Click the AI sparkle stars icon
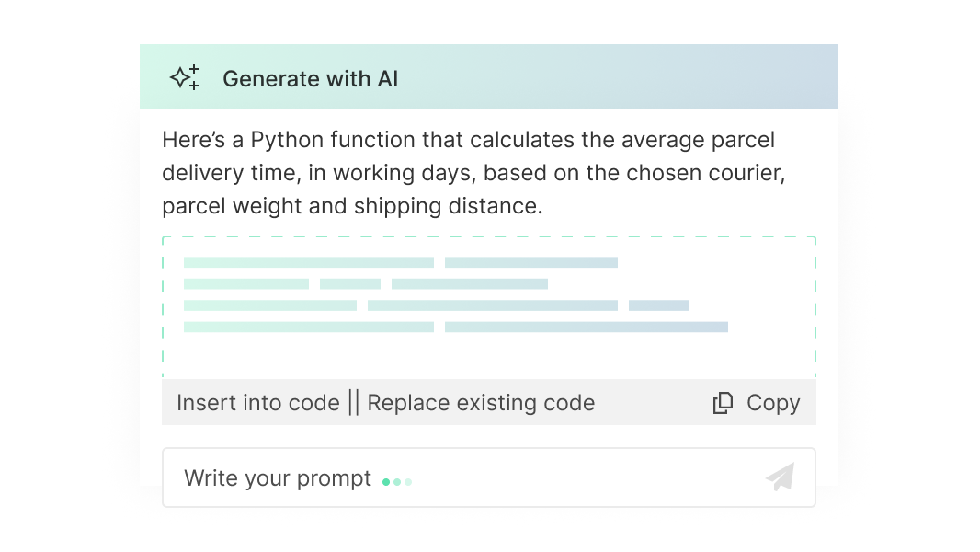The image size is (980, 552). coord(185,78)
